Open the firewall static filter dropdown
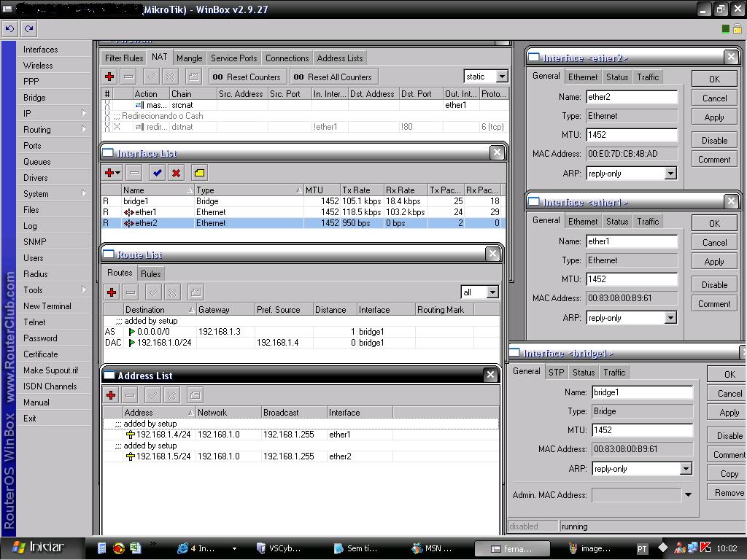 click(x=502, y=77)
